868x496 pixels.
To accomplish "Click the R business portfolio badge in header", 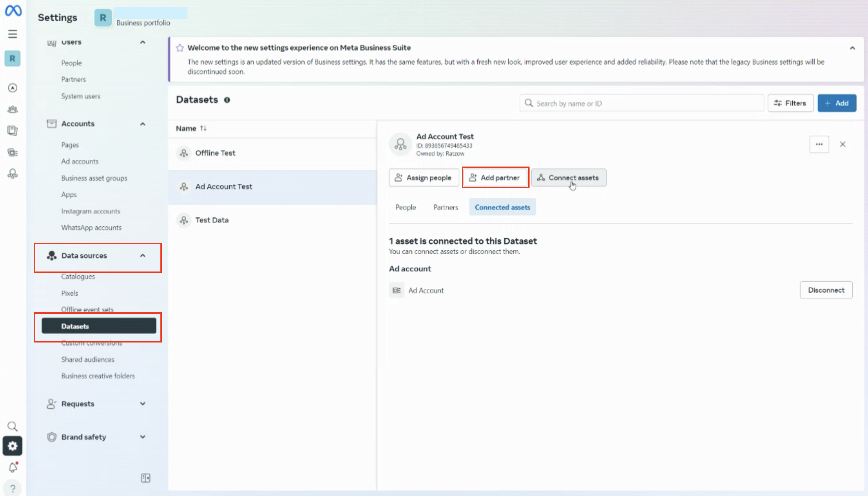I will [103, 18].
